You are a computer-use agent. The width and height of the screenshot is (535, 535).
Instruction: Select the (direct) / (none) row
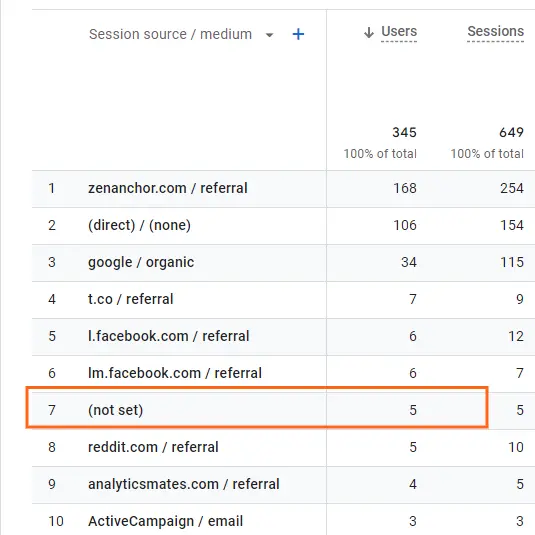284,226
